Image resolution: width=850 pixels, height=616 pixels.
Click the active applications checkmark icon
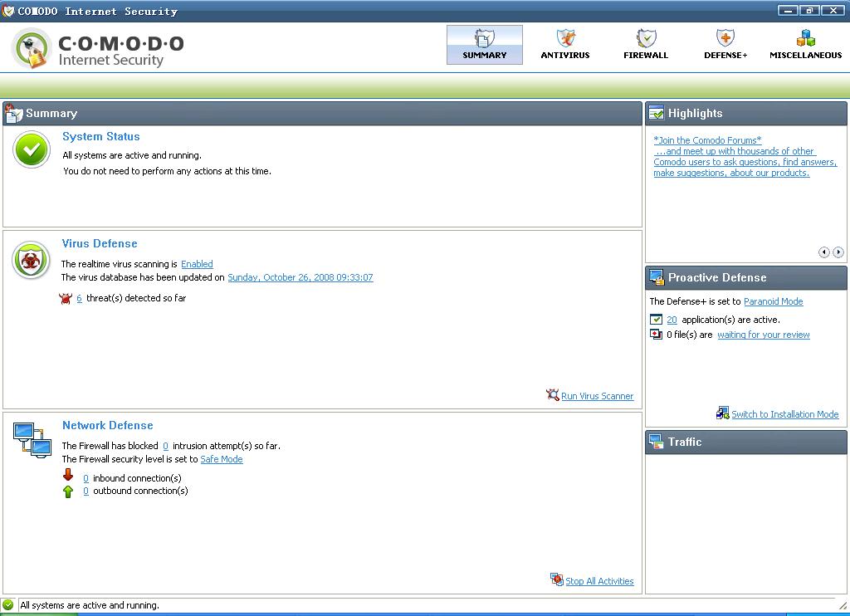656,320
